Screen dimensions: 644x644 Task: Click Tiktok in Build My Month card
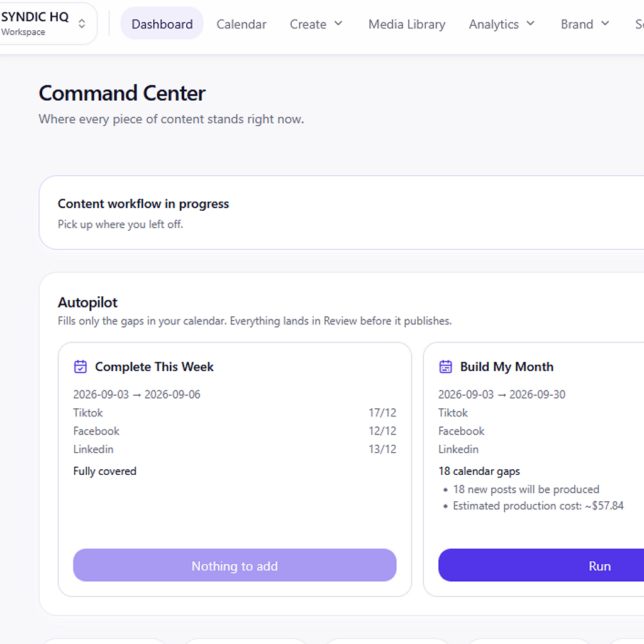click(x=453, y=413)
